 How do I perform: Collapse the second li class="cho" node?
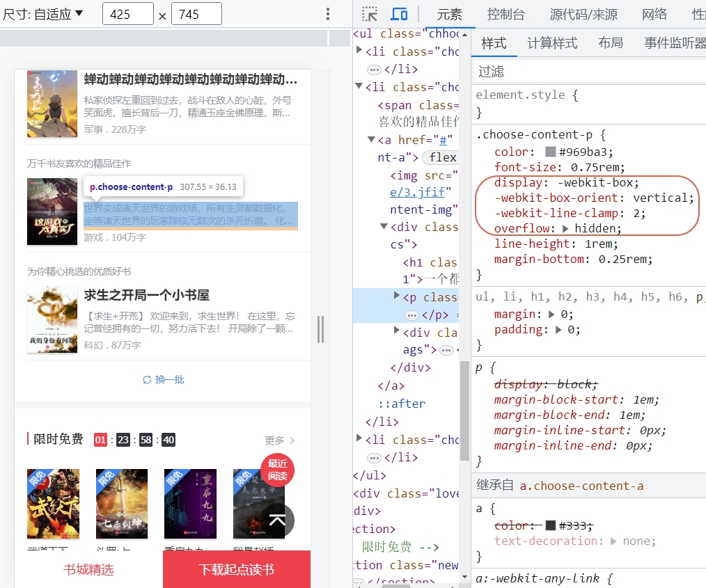359,86
